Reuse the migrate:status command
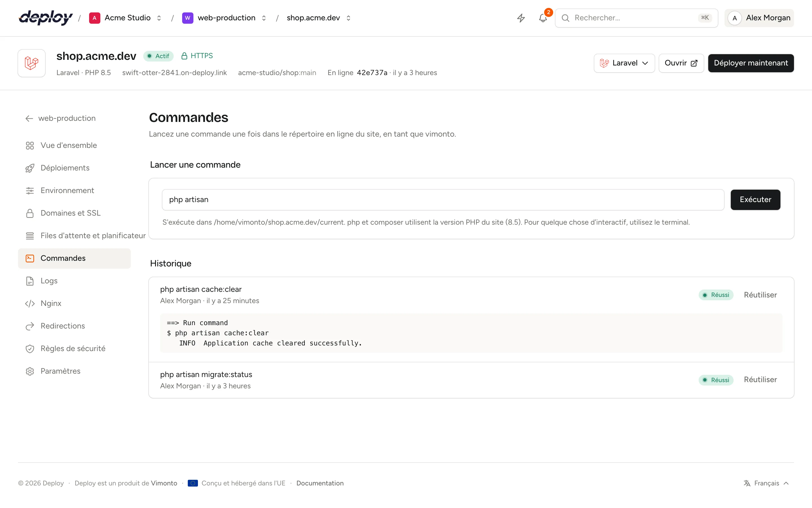The width and height of the screenshot is (812, 508). click(760, 380)
